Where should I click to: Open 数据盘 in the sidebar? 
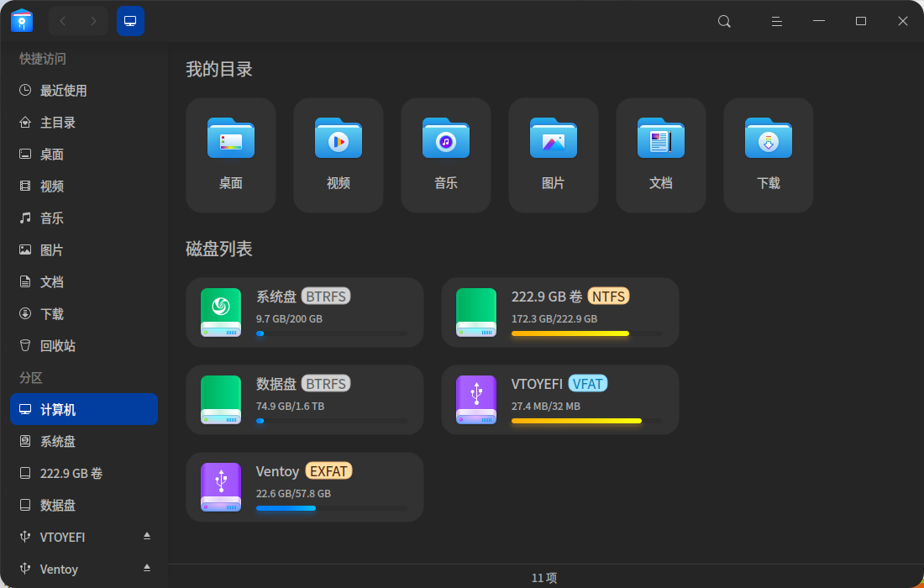coord(84,504)
